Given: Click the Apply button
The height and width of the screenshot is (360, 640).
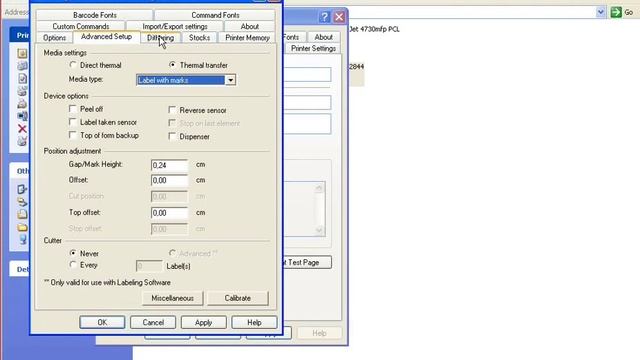Looking at the screenshot, I should pyautogui.click(x=203, y=322).
